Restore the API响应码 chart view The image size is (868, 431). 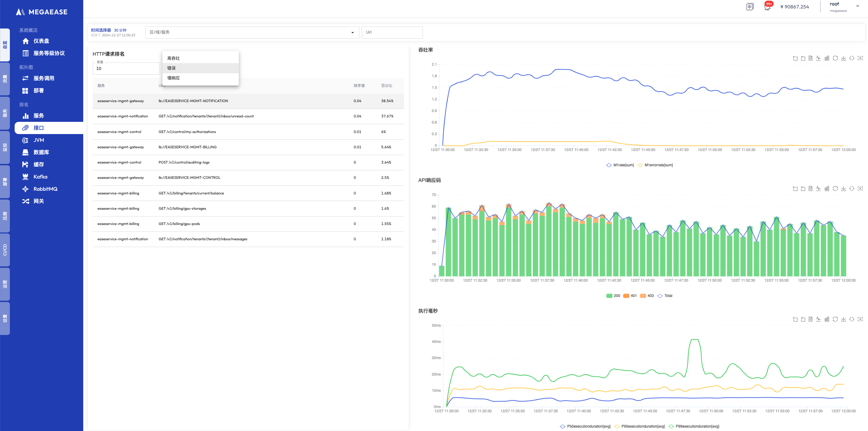pos(835,189)
